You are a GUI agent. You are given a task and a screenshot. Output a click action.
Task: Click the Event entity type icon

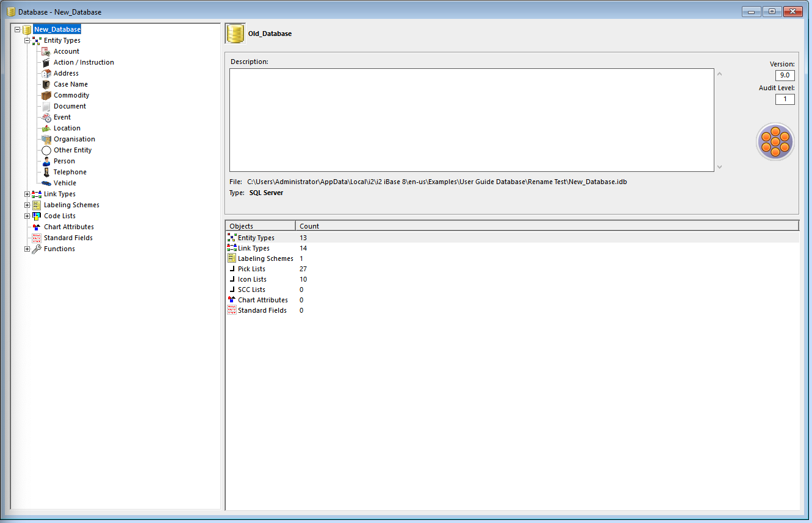(x=45, y=117)
